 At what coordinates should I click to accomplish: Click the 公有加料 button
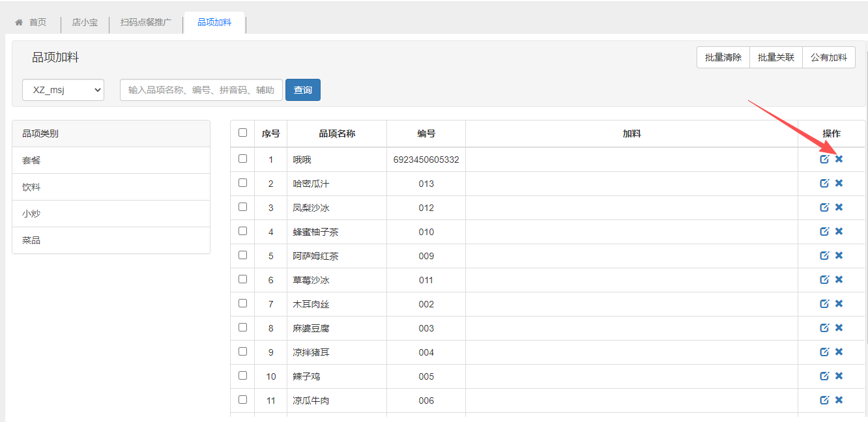[x=828, y=57]
